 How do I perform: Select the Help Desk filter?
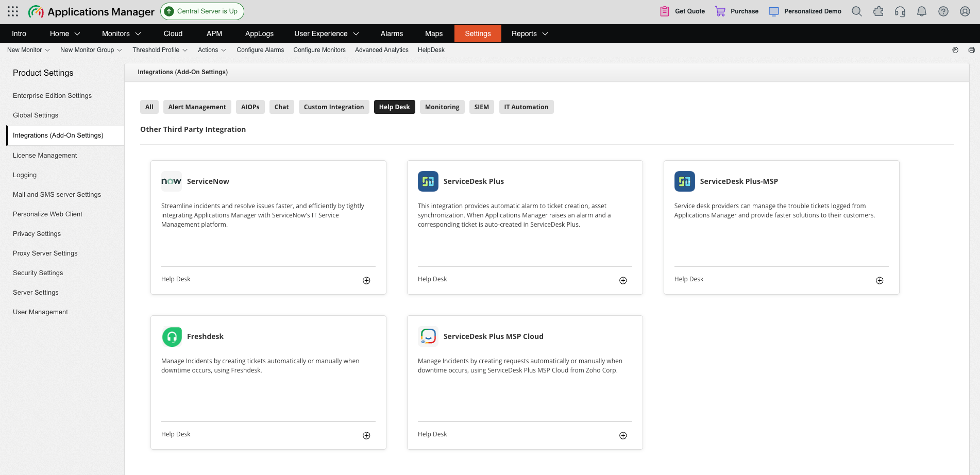point(395,107)
